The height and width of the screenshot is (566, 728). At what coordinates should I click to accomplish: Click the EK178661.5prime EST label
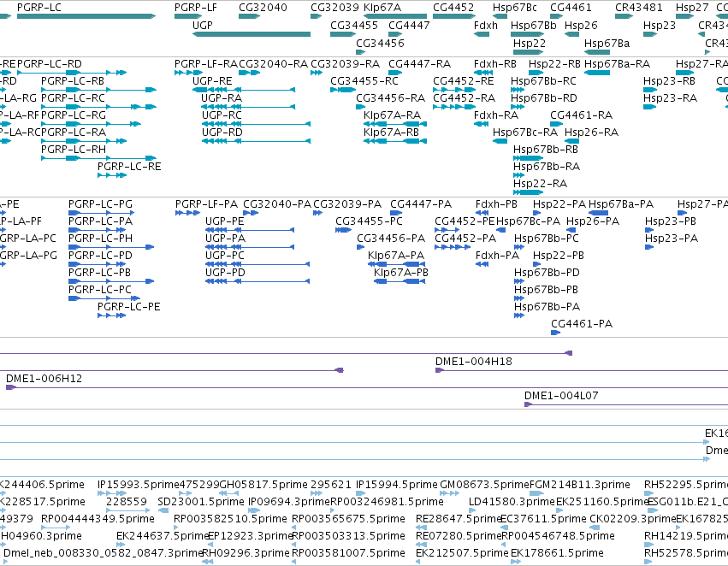click(557, 553)
